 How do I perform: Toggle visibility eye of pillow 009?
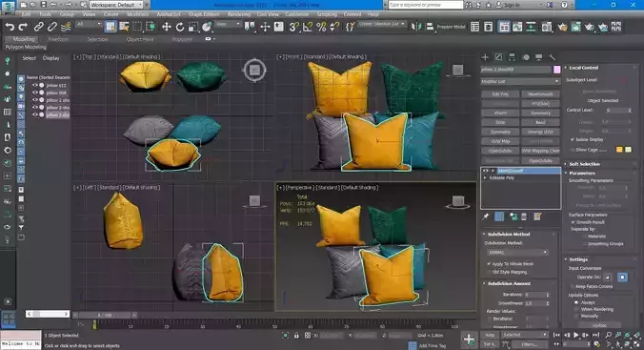(35, 93)
